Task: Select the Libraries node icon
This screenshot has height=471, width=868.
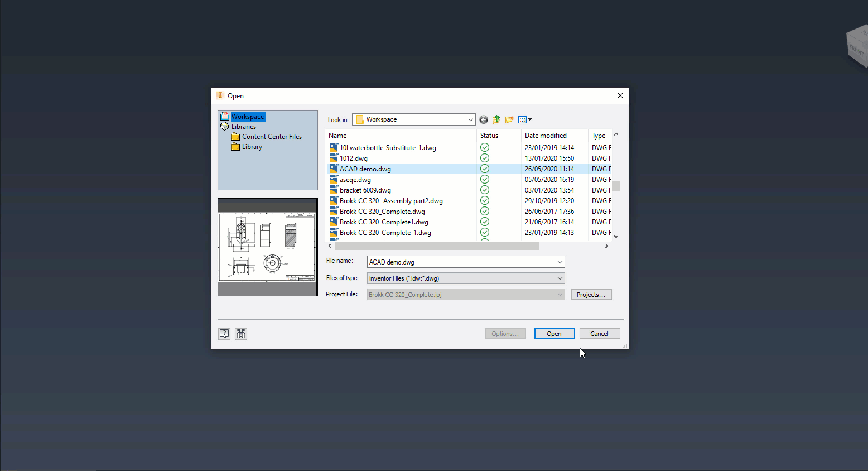Action: (x=225, y=127)
